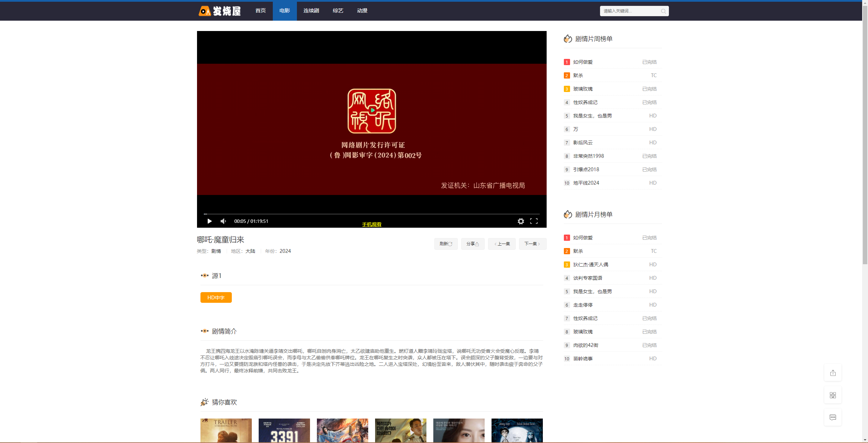
Task: Open the 电影 nav tab
Action: point(285,11)
